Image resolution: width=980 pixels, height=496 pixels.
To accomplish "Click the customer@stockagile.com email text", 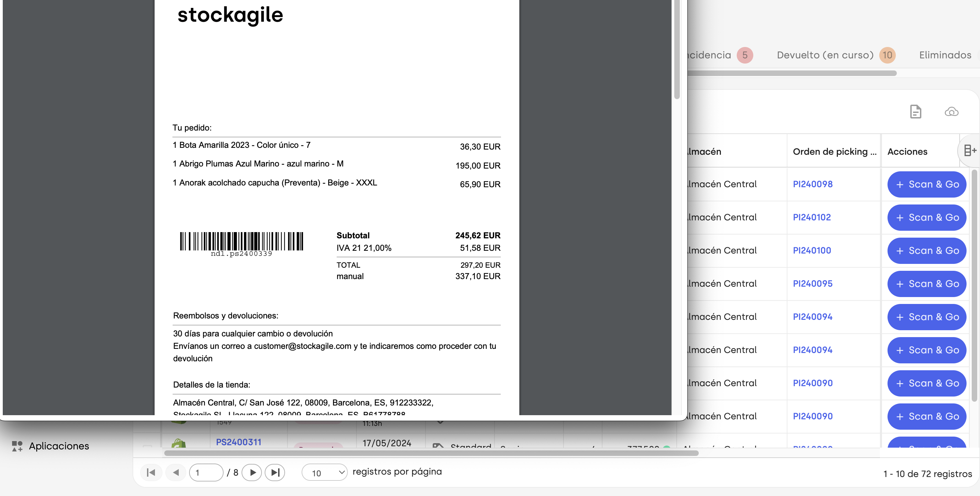I will click(x=302, y=346).
